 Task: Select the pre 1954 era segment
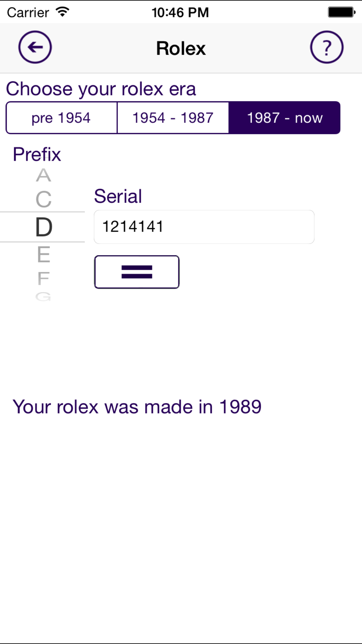(62, 118)
